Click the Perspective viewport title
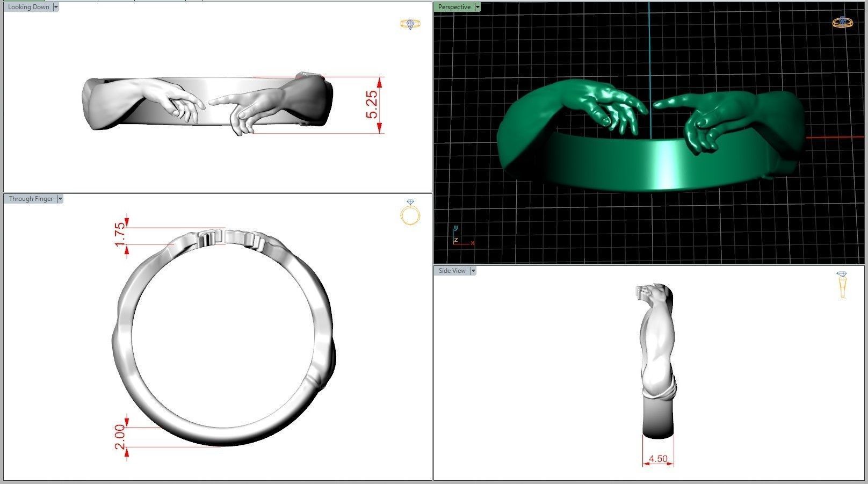Viewport: 868px width, 484px height. (x=454, y=7)
